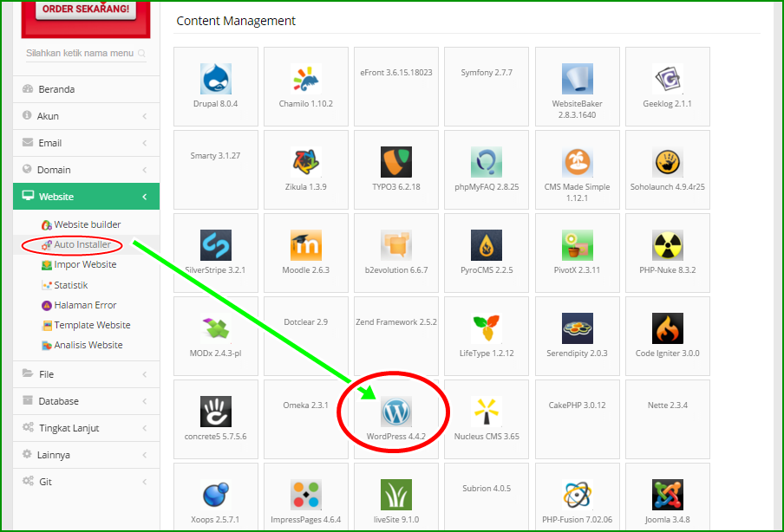
Task: Select the Dotclear 2.9 tile
Action: [305, 335]
